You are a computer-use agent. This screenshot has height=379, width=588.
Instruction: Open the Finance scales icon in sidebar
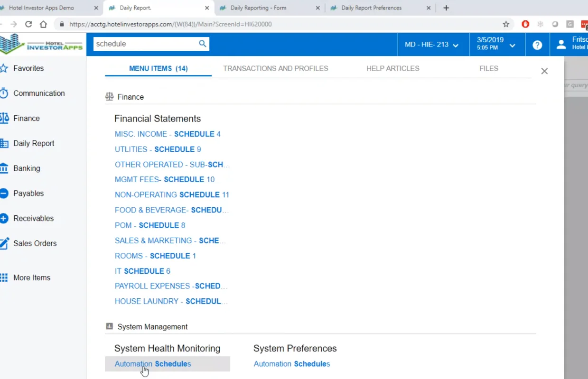click(x=4, y=118)
